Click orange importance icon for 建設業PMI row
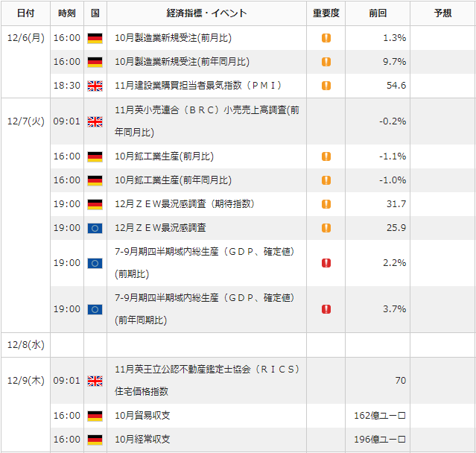This screenshot has height=453, width=476. click(326, 86)
